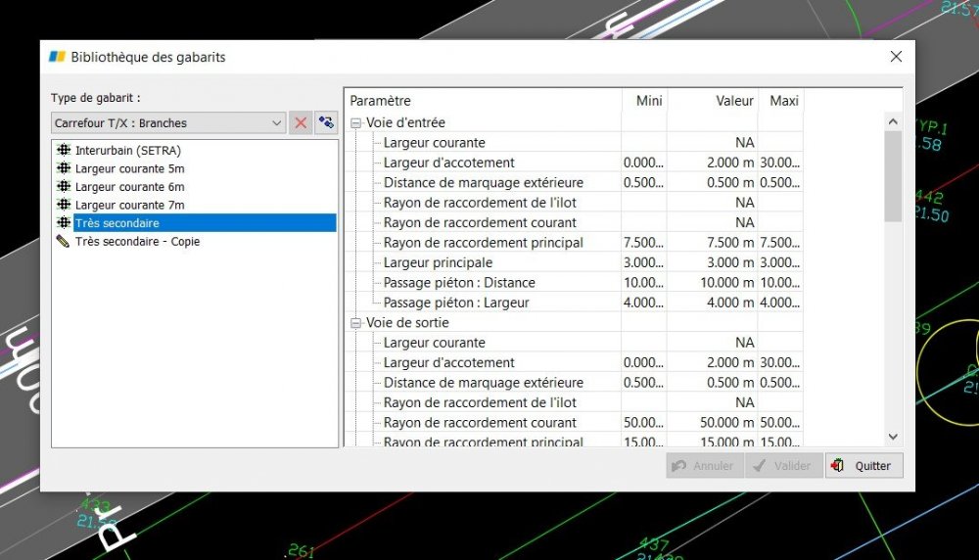The height and width of the screenshot is (560, 979).
Task: Collapse the Voie de sortie group
Action: pos(356,323)
